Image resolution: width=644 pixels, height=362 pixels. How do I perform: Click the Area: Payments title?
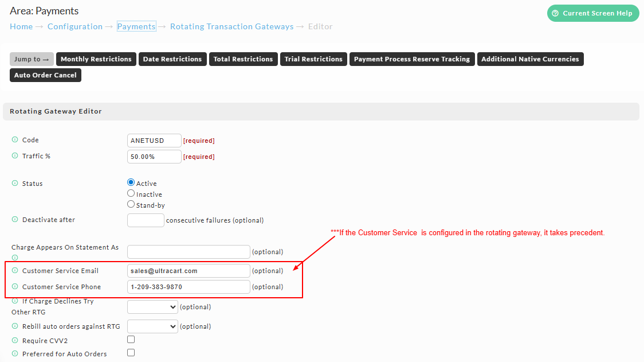(44, 11)
